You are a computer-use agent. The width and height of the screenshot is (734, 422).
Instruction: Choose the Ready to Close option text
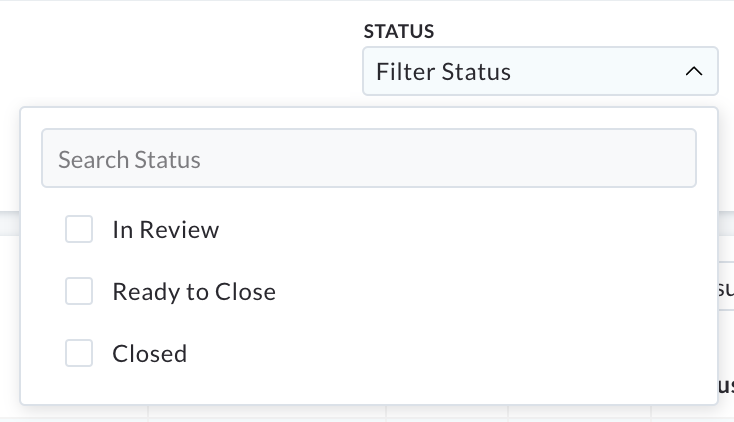194,292
